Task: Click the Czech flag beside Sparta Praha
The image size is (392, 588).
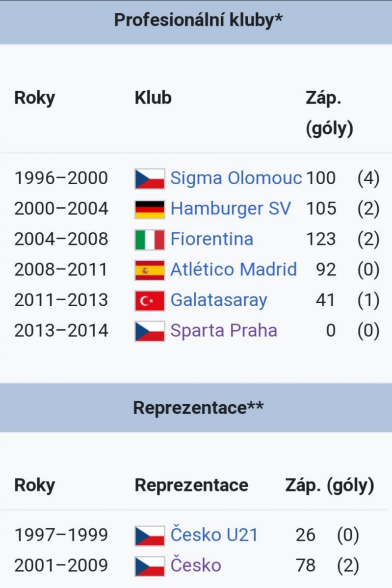Action: tap(150, 331)
